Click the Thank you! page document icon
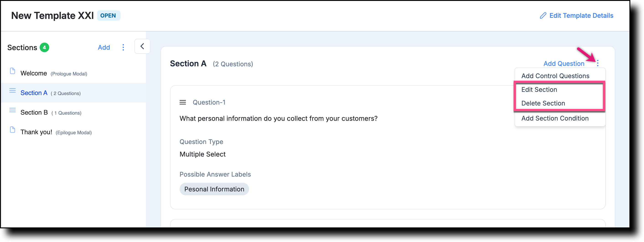Viewport: 644px width, 242px height. (x=13, y=130)
